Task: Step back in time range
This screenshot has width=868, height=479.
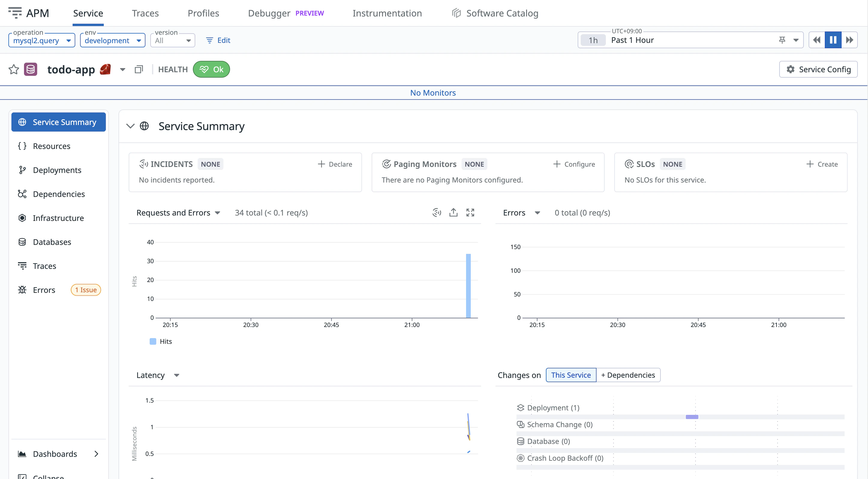Action: [817, 40]
